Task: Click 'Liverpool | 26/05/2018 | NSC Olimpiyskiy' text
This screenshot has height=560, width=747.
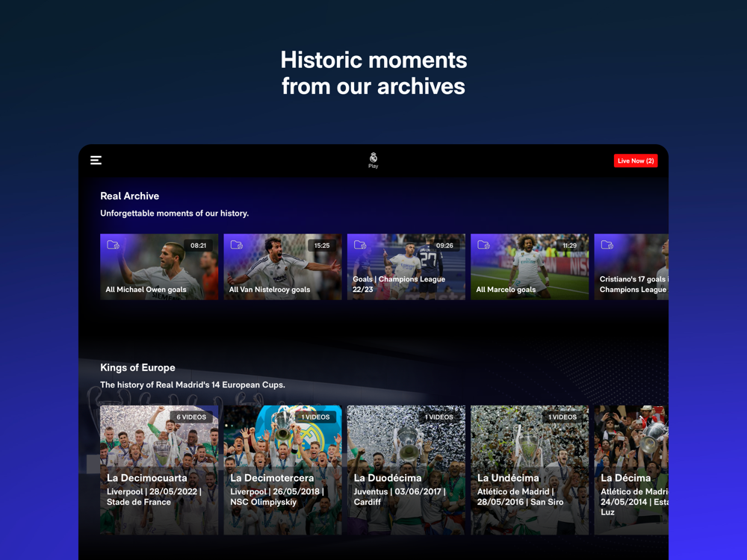Action: tap(277, 497)
